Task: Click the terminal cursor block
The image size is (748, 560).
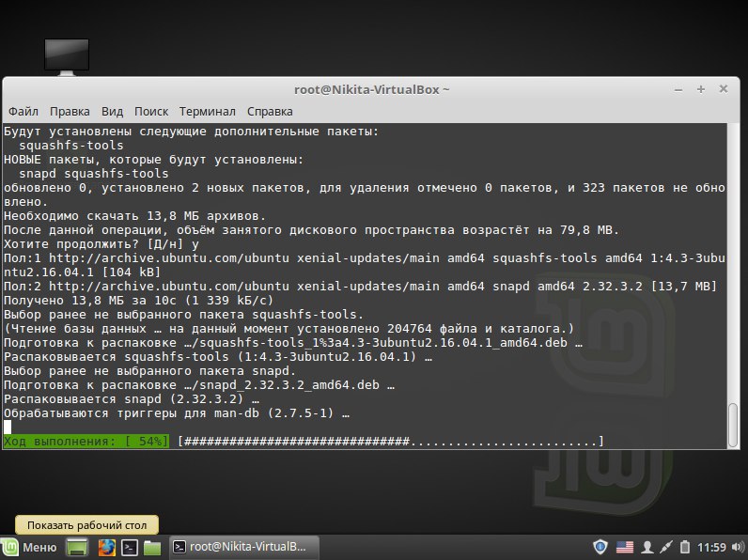Action: [x=8, y=427]
